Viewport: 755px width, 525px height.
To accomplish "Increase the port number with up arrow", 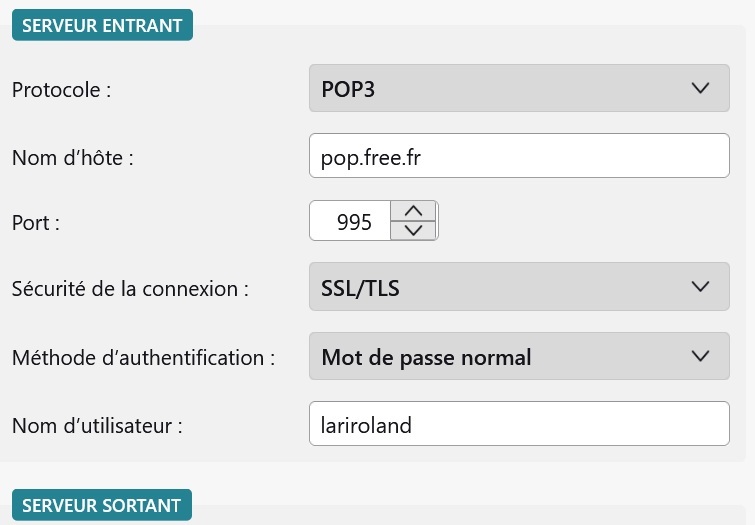I will click(x=414, y=211).
